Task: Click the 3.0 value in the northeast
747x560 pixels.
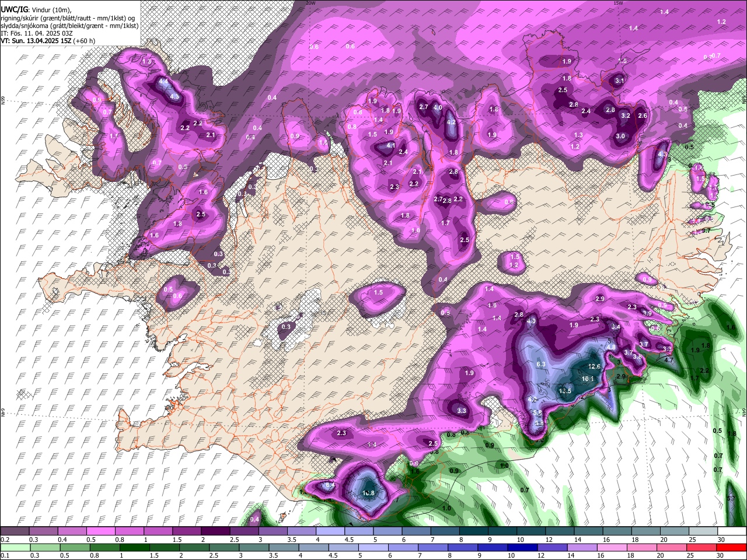Action: 620,136
